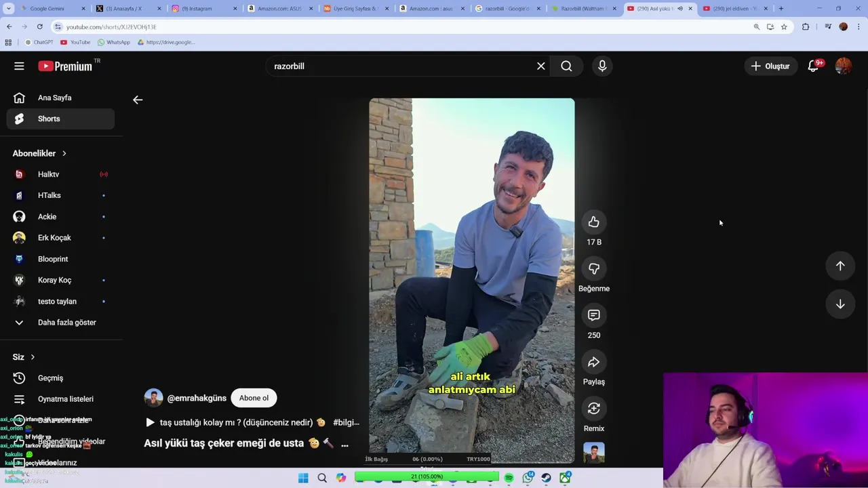Viewport: 868px width, 488px height.
Task: Open Oynatma listeleri
Action: [60, 399]
